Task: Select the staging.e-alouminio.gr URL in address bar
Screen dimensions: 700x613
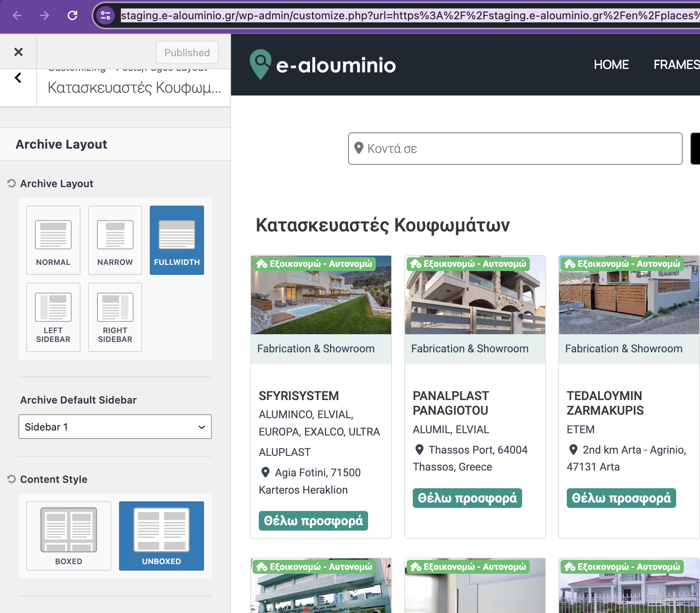Action: (410, 15)
